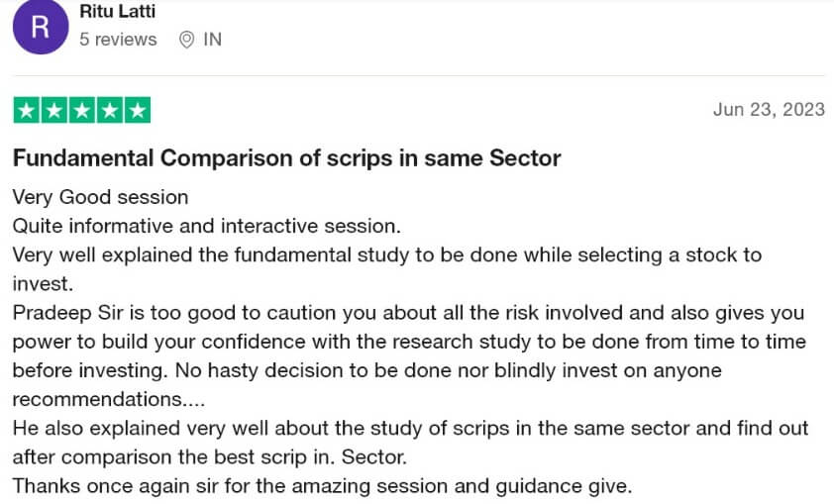
Task: Click the second green rating star
Action: coord(53,111)
